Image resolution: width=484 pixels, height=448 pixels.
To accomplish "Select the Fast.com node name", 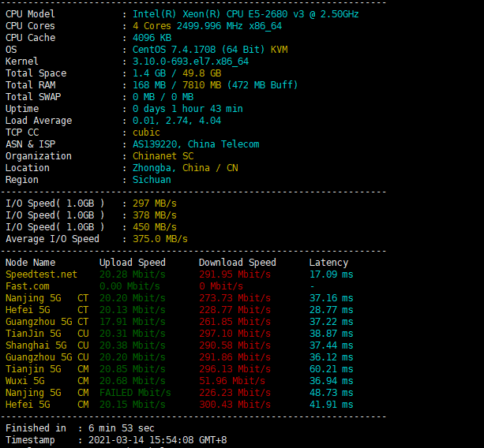I will click(x=28, y=286).
